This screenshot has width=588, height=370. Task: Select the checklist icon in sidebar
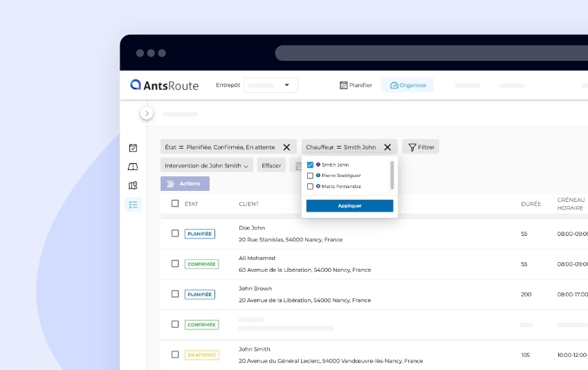click(134, 205)
